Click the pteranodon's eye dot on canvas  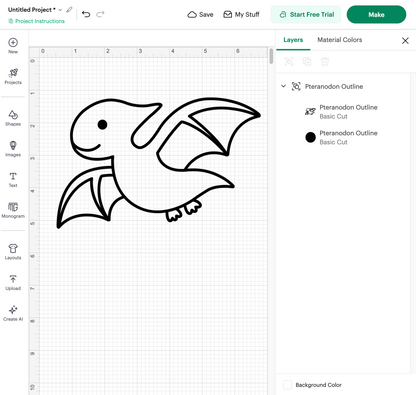(102, 124)
